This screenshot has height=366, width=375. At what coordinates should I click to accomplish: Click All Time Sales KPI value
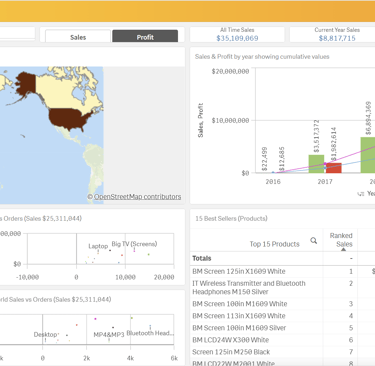[237, 38]
